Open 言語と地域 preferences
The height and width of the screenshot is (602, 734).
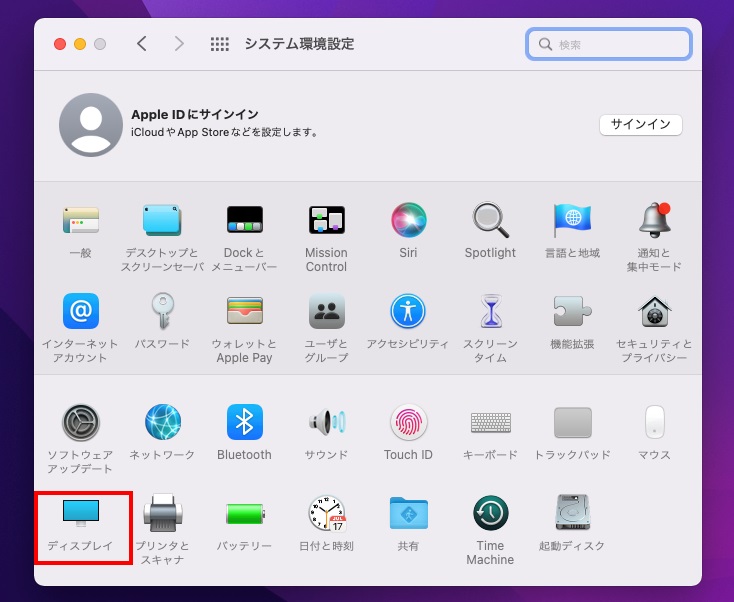click(572, 220)
